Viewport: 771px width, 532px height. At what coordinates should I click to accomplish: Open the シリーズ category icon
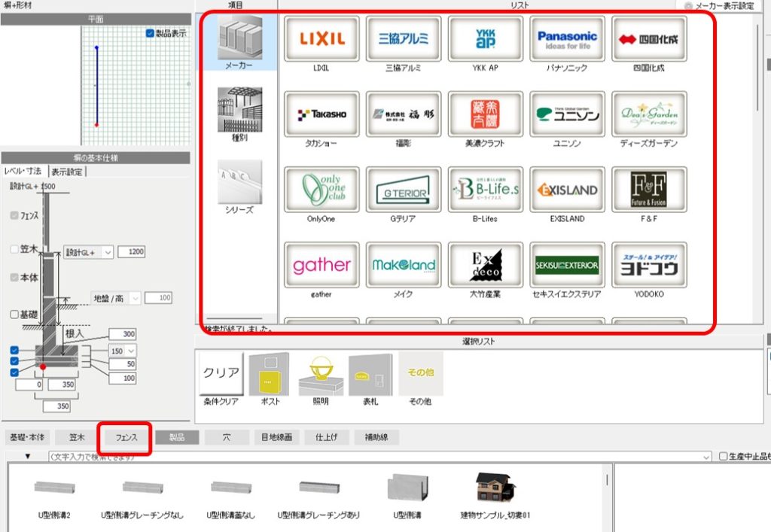click(239, 182)
